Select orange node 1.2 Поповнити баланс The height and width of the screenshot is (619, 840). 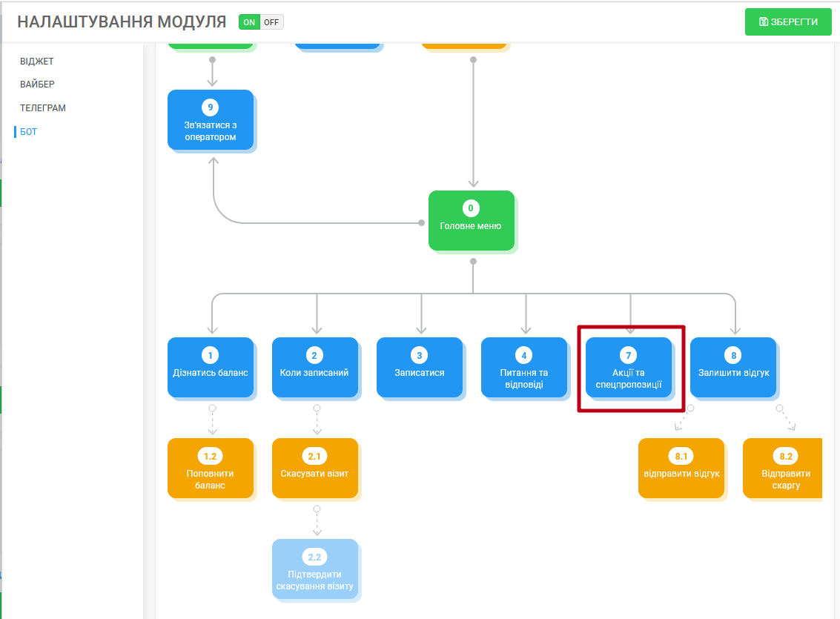211,468
